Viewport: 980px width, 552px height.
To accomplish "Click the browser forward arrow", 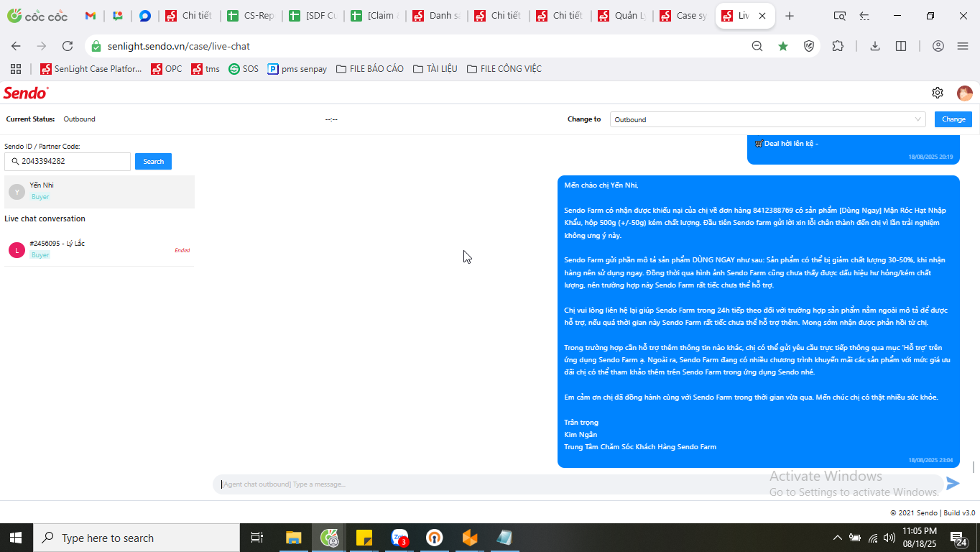I will 42,46.
